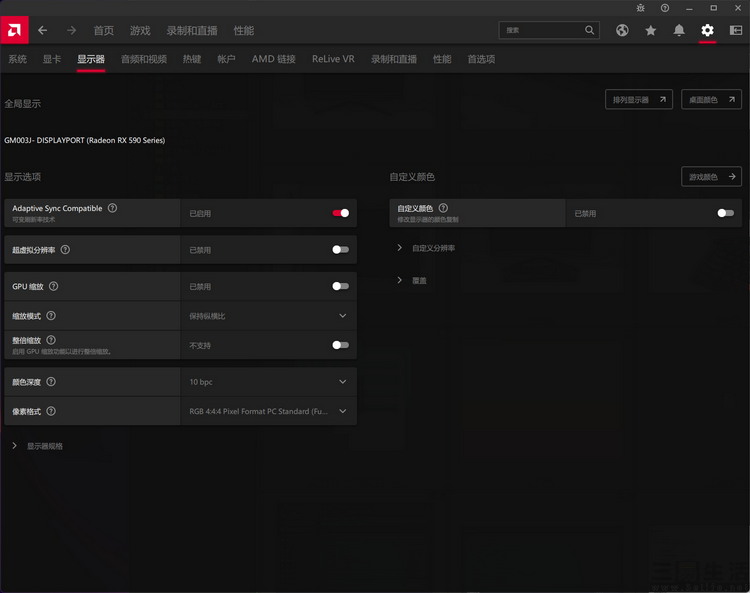750x593 pixels.
Task: Switch to 系统 tab
Action: (18, 59)
